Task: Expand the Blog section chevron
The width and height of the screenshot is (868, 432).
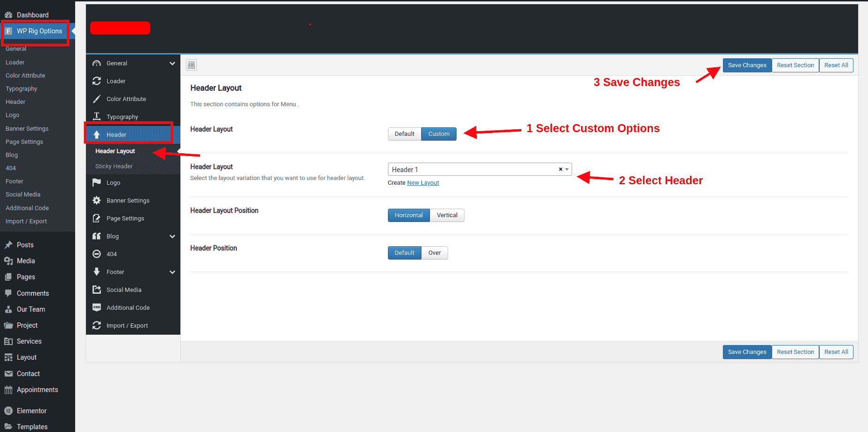Action: [172, 236]
